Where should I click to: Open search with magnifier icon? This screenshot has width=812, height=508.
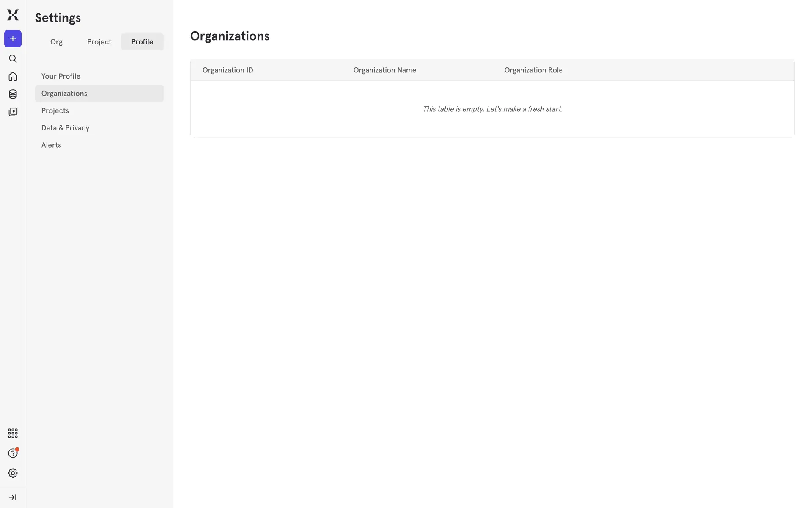click(x=13, y=59)
